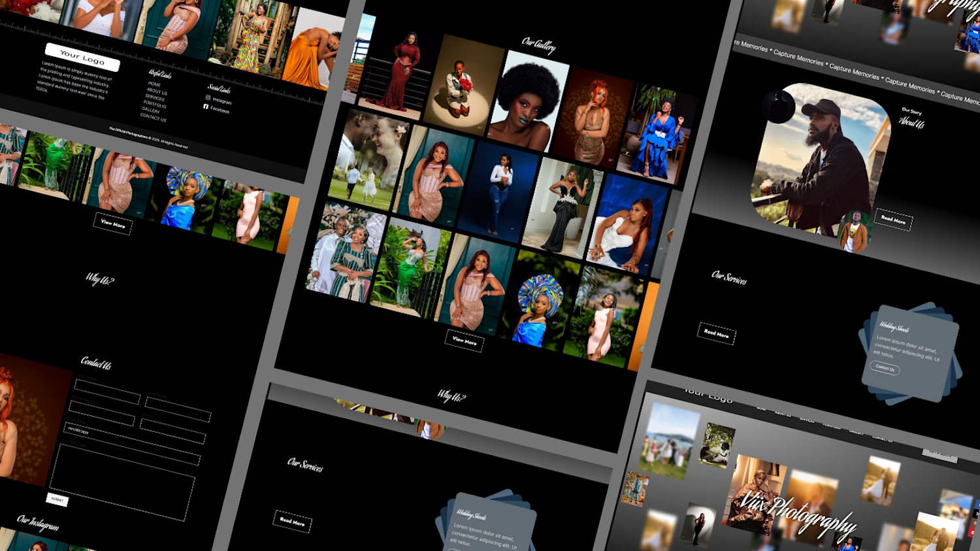Click Read More beside About Us photo
This screenshot has height=551, width=980.
[893, 220]
